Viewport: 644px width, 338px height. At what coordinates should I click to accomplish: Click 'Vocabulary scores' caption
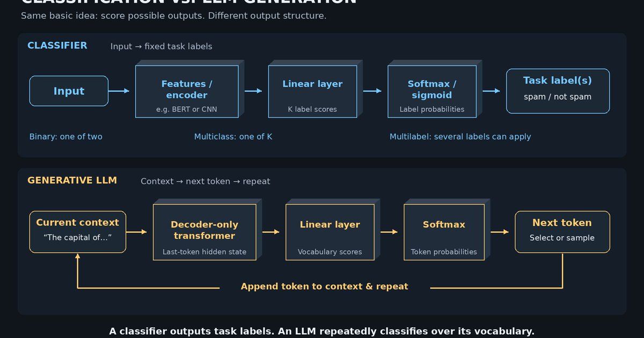[330, 252]
